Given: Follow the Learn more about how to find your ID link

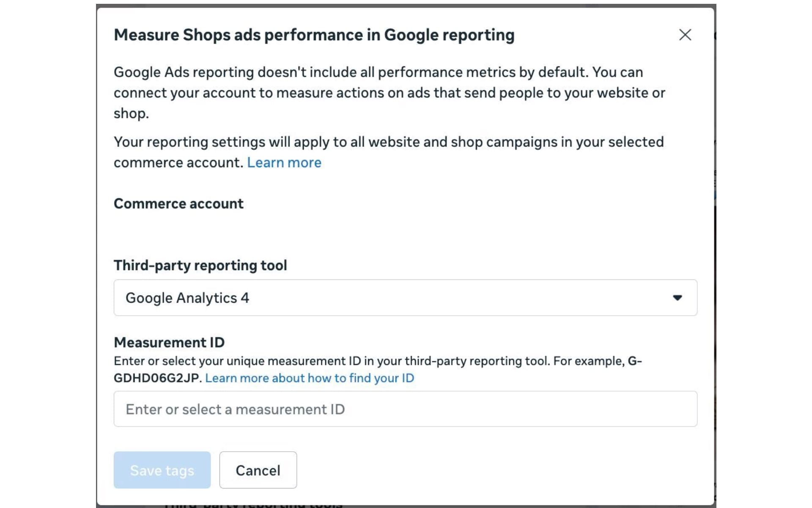Looking at the screenshot, I should pos(310,378).
